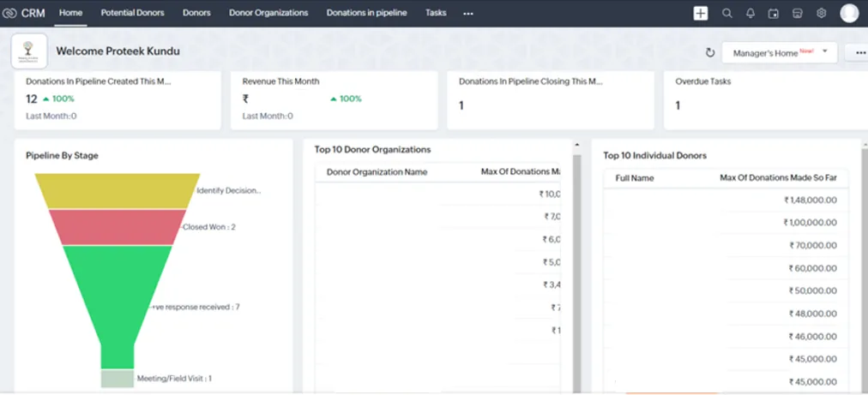The width and height of the screenshot is (868, 395).
Task: Click the Revenue This Month card title
Action: tap(280, 81)
